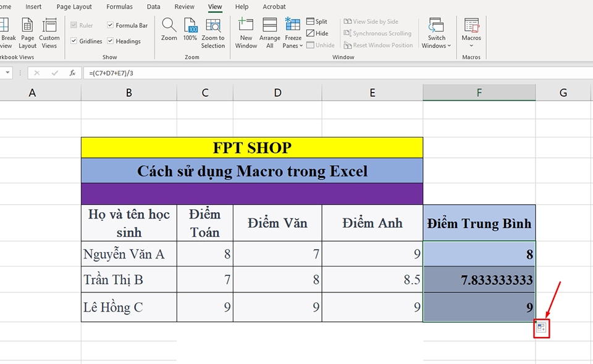Screen dimensions: 593x364
Task: Select column E header
Action: [x=372, y=93]
